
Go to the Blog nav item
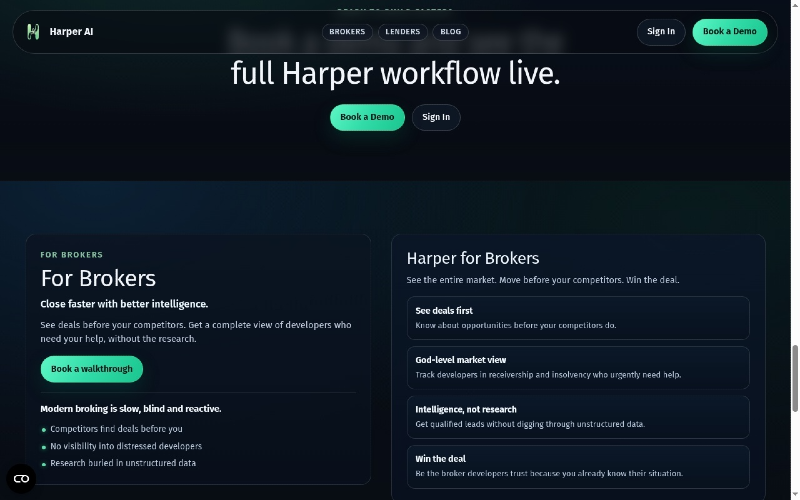click(x=451, y=32)
